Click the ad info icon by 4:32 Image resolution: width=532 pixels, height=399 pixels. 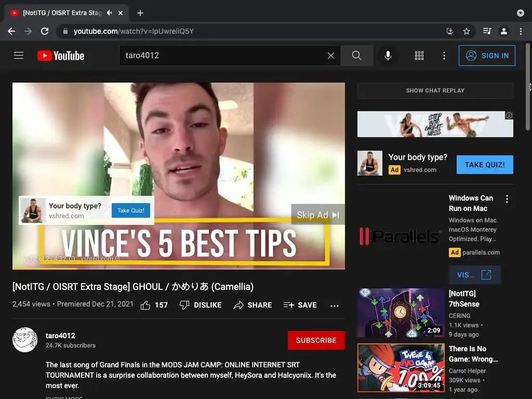pos(72,259)
